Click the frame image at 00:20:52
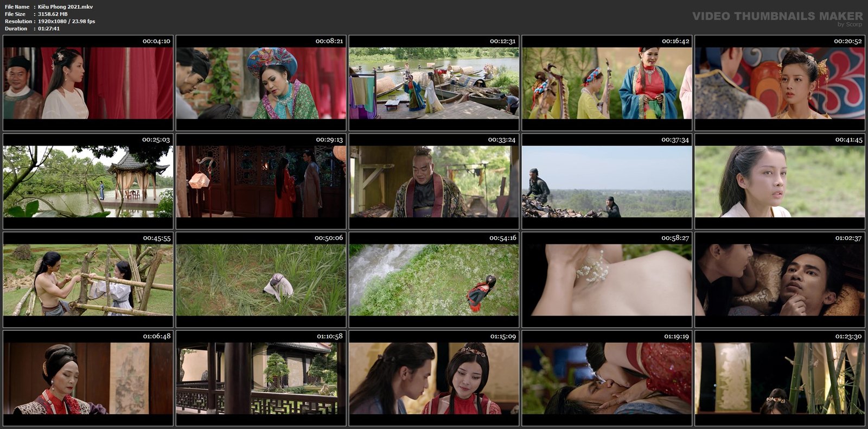This screenshot has width=868, height=429. pos(780,83)
